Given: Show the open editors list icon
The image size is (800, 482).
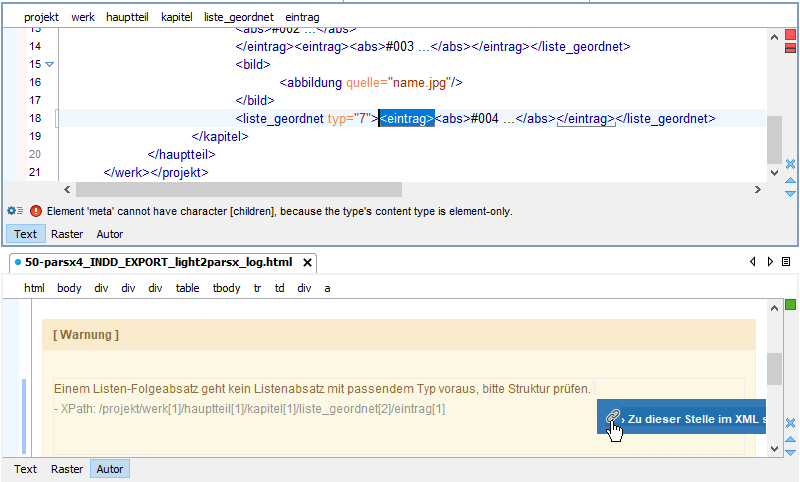Looking at the screenshot, I should click(786, 262).
